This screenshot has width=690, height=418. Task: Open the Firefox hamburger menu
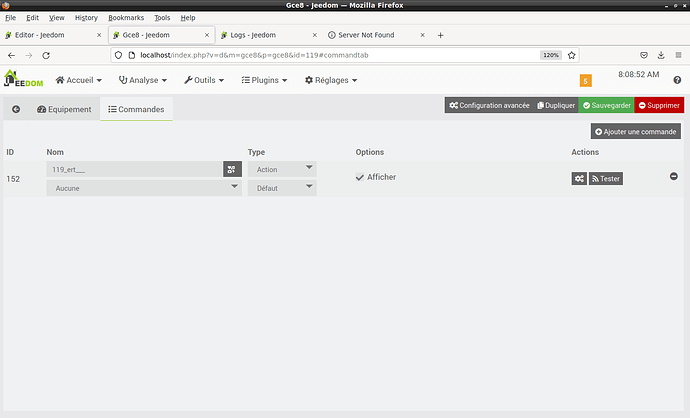click(x=678, y=55)
